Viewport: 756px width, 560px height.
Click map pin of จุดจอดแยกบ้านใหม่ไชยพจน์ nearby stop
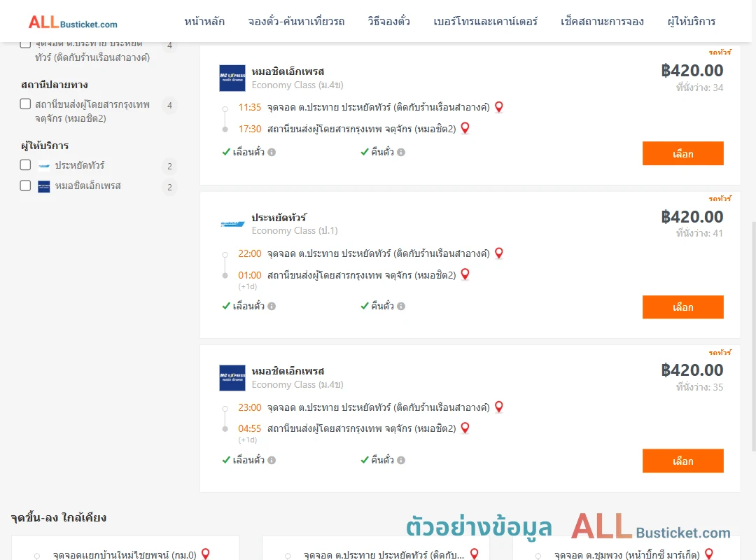point(205,554)
